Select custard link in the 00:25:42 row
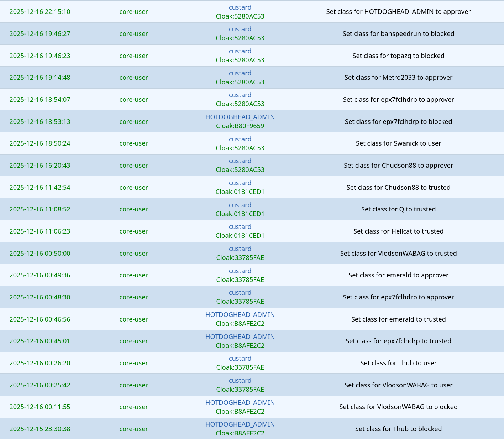 pyautogui.click(x=240, y=381)
